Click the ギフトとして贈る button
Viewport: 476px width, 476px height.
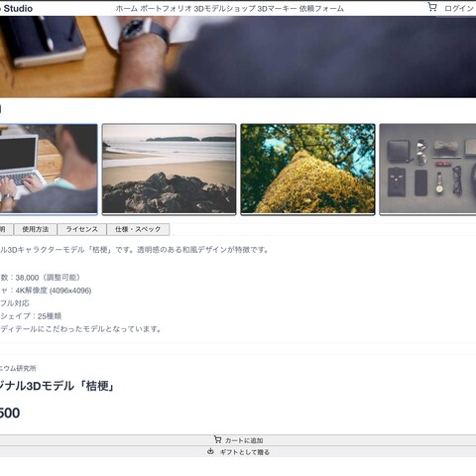tap(238, 452)
